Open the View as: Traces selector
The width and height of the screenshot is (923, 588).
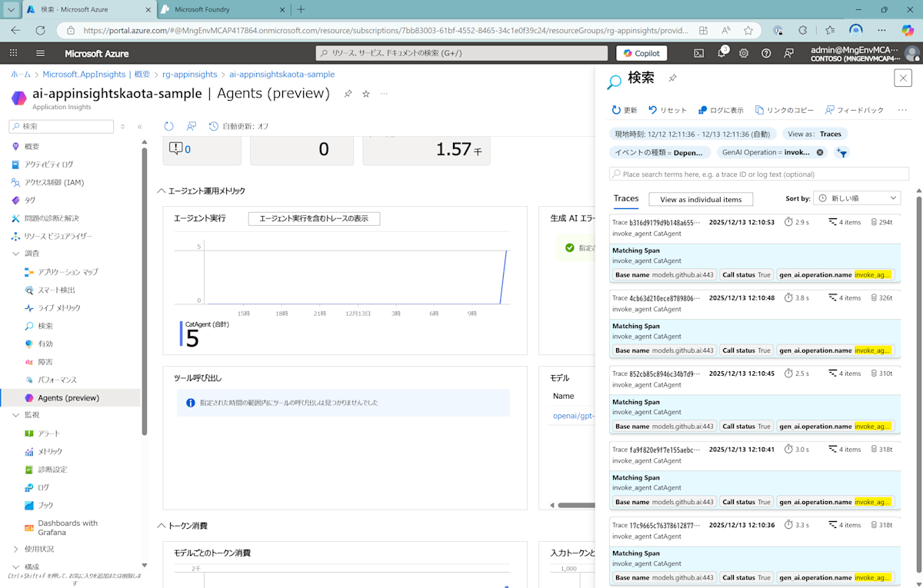click(815, 134)
